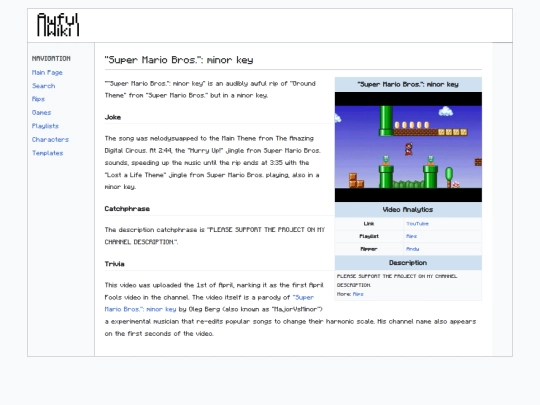The image size is (540, 405).
Task: Open the Rips playlist link in infobox
Action: click(412, 236)
